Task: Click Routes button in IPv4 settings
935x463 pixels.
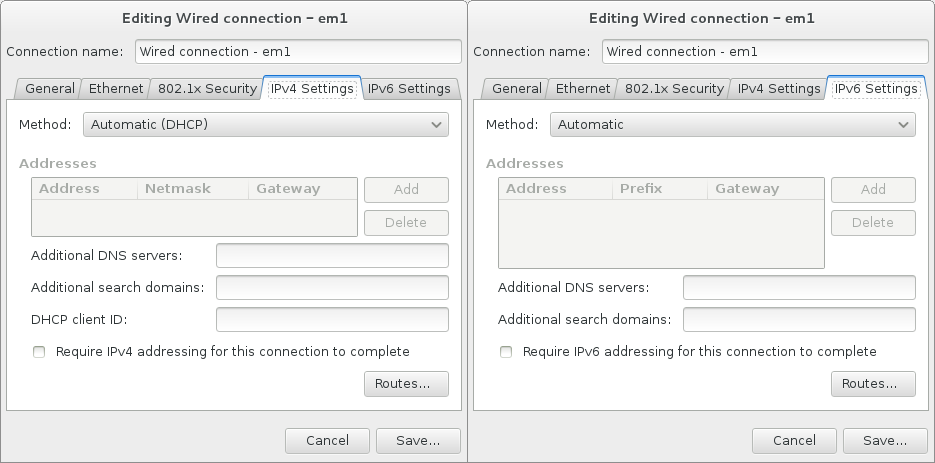Action: coord(406,384)
